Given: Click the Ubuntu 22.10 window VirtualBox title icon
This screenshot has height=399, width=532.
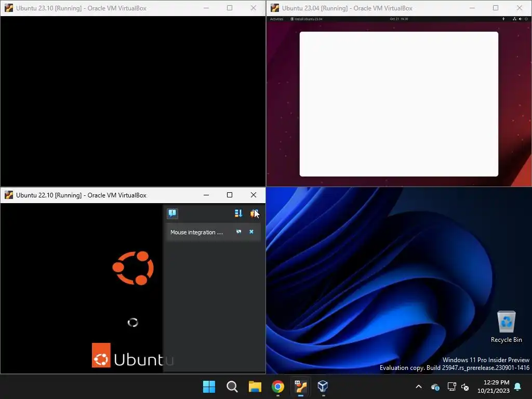Looking at the screenshot, I should [9, 195].
